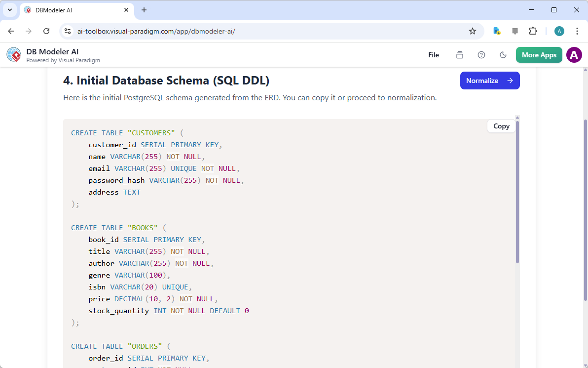Click the projects icon next to File

pos(459,55)
